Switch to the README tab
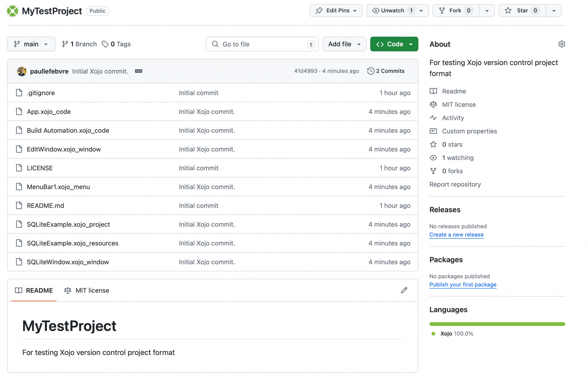Image resolution: width=588 pixels, height=380 pixels. coord(34,290)
